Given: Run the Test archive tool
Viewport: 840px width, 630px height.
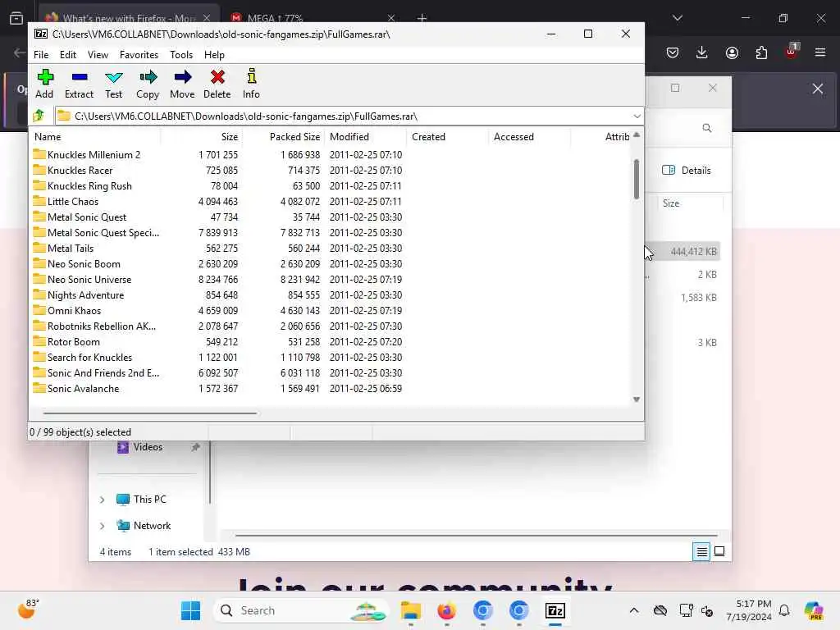Looking at the screenshot, I should pyautogui.click(x=113, y=84).
